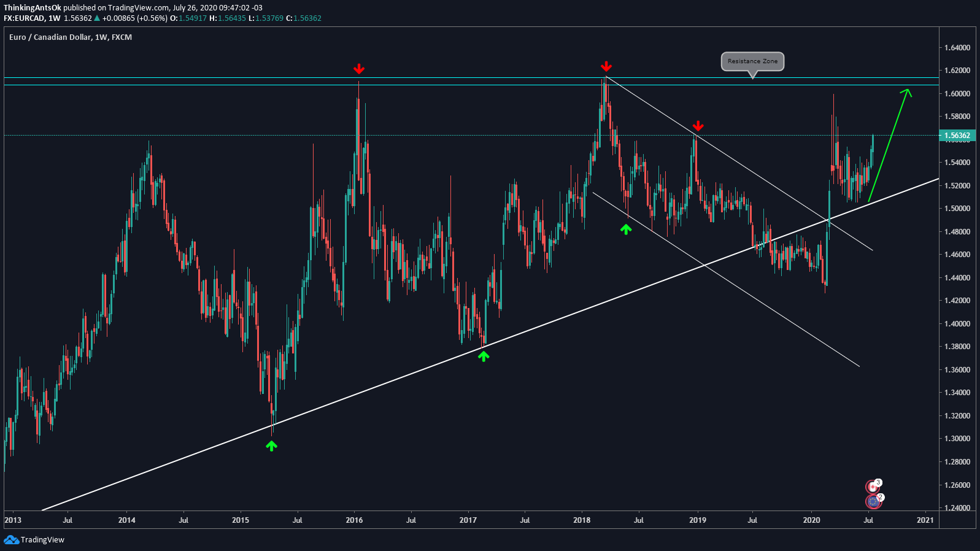Click the 1.30000 price axis label

pos(957,439)
